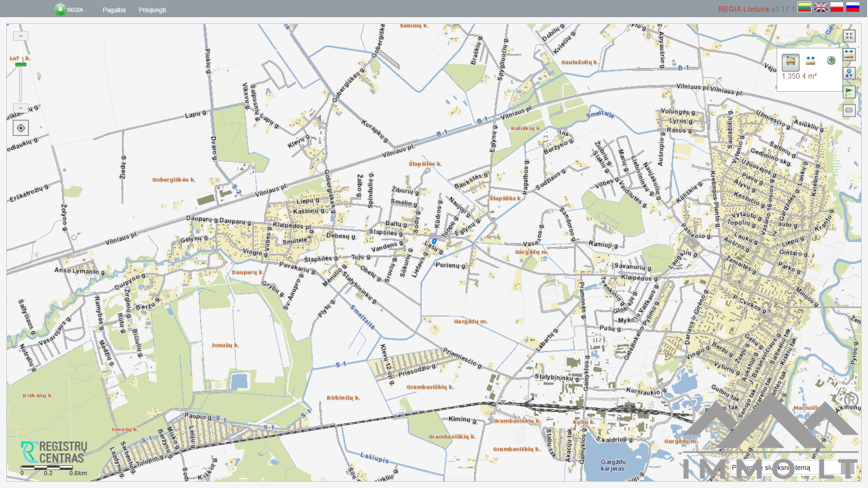The width and height of the screenshot is (868, 488).
Task: Zoom in using the top arrow button
Action: tap(21, 36)
